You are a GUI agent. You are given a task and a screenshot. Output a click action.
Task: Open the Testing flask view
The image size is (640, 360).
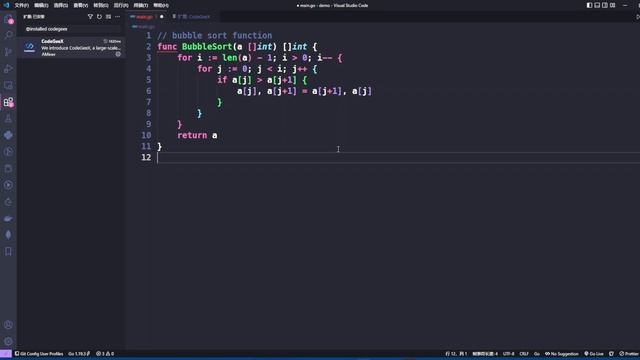click(8, 119)
